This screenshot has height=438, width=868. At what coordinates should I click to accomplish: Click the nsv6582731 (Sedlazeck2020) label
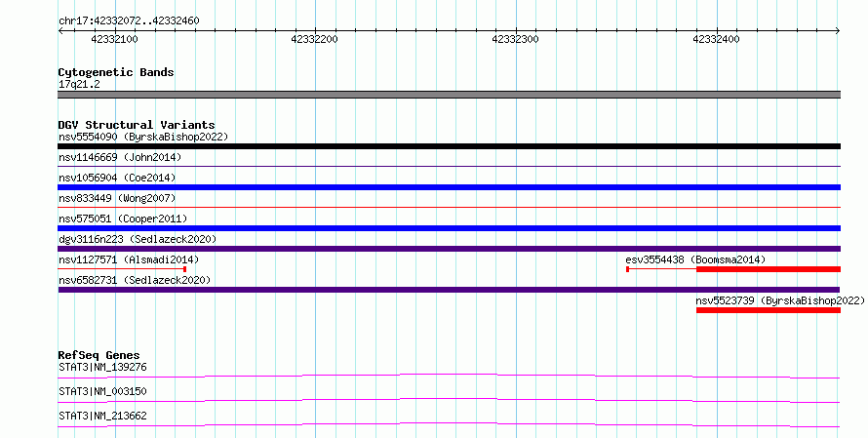point(135,280)
